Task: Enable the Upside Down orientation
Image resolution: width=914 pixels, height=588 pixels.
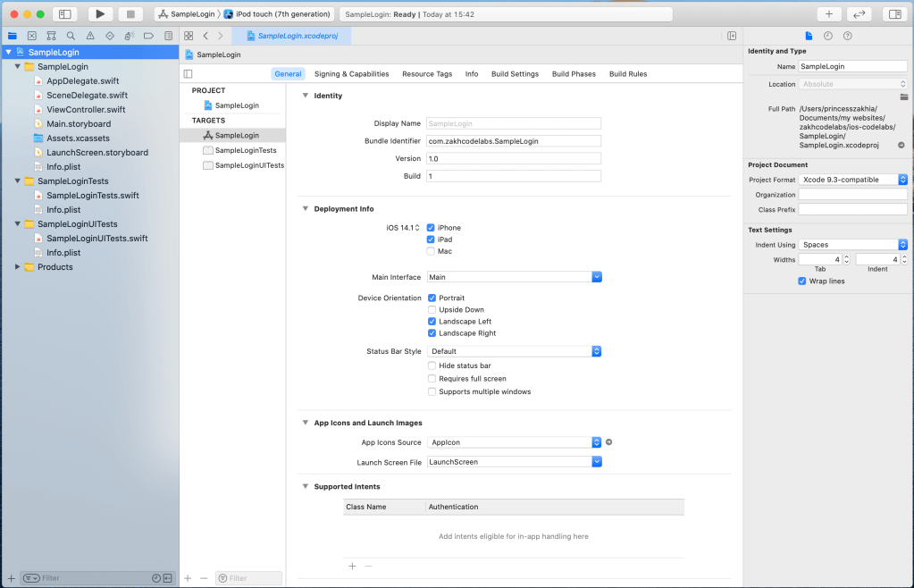Action: coord(432,310)
